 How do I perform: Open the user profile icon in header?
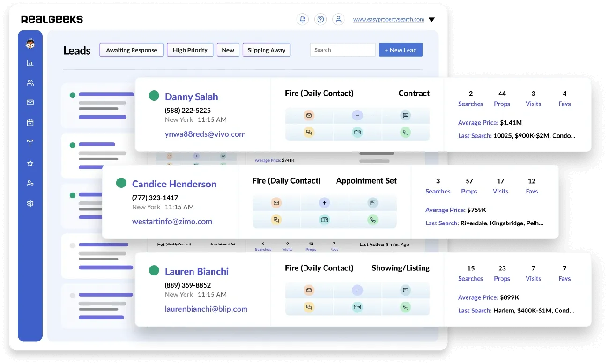pyautogui.click(x=338, y=19)
